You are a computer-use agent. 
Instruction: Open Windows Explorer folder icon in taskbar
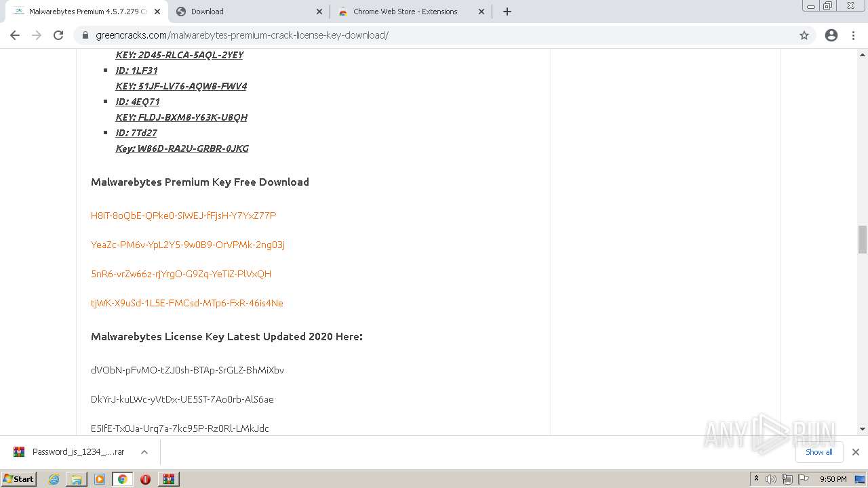(77, 479)
